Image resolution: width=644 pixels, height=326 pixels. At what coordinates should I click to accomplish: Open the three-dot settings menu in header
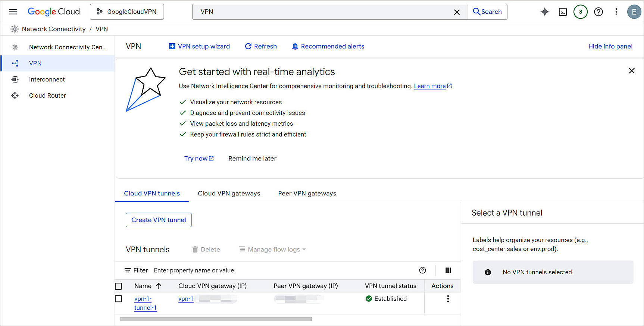click(x=616, y=12)
